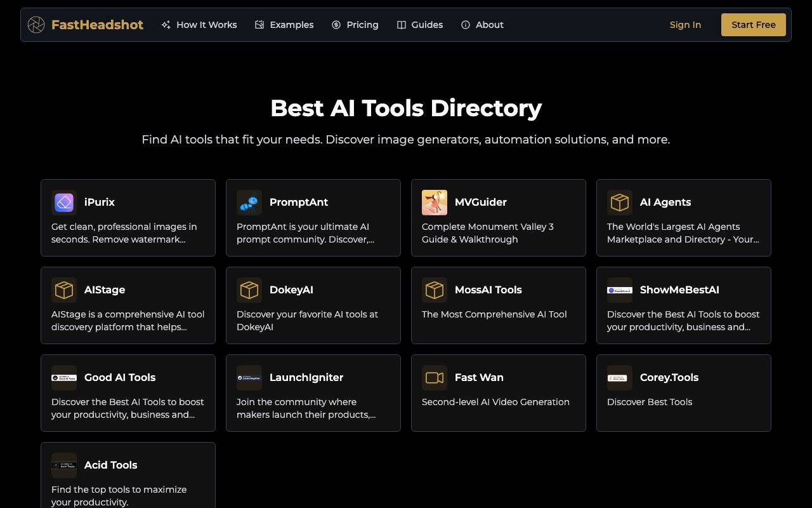This screenshot has width=812, height=508.
Task: Click the iPurix purple app icon
Action: [64, 203]
